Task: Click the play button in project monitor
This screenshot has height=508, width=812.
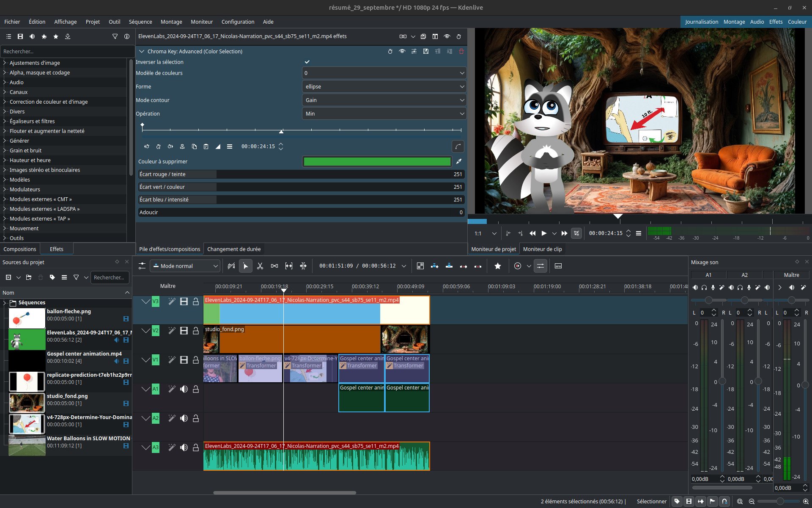Action: pyautogui.click(x=544, y=233)
